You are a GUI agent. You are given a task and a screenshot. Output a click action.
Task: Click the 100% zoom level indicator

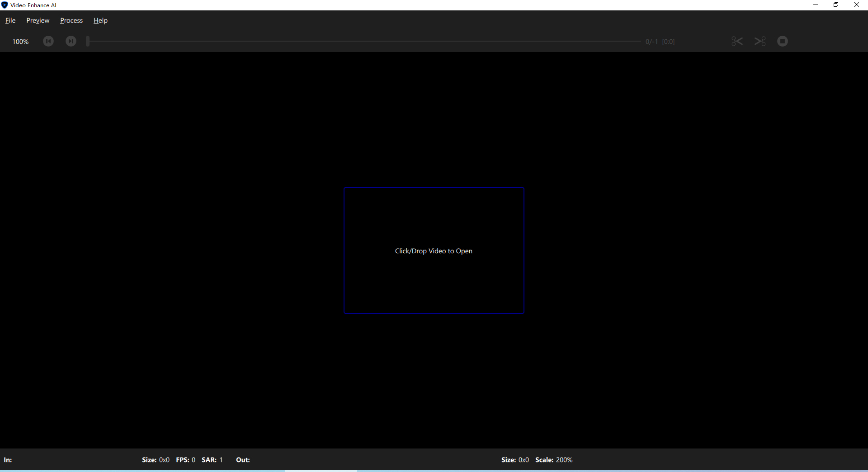pyautogui.click(x=20, y=42)
